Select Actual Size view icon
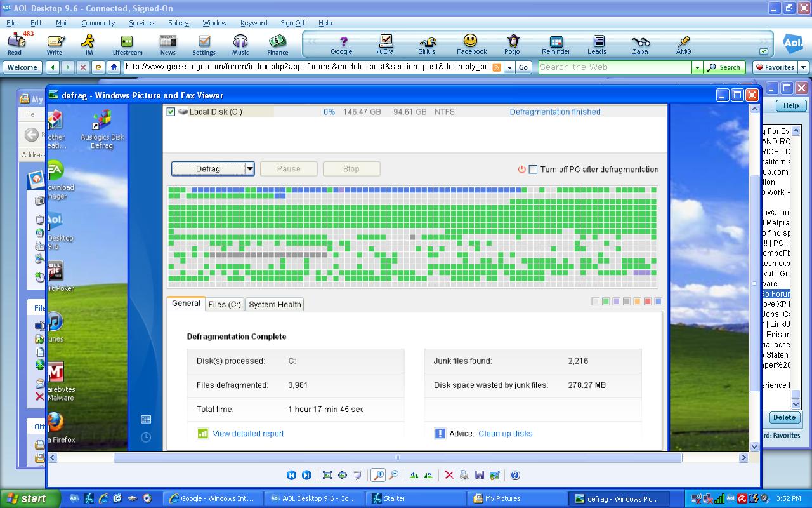The image size is (812, 508). [x=343, y=475]
